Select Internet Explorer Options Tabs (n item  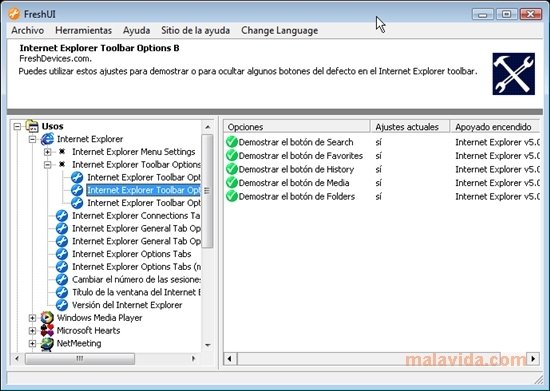[136, 267]
